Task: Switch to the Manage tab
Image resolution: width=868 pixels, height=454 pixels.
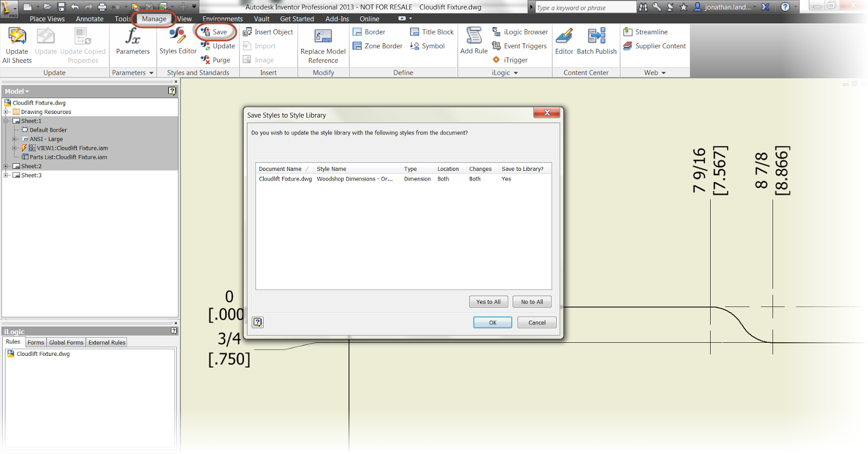Action: [x=154, y=18]
